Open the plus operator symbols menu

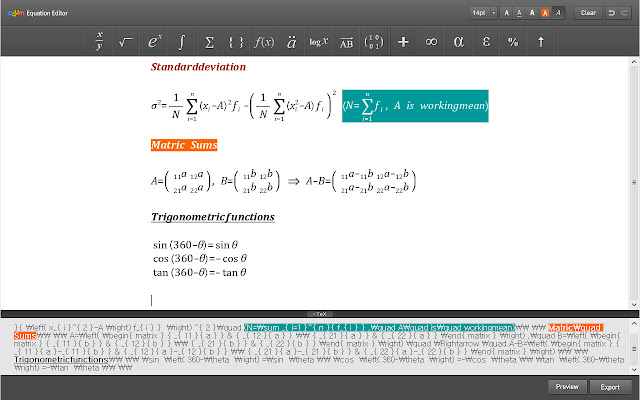403,41
